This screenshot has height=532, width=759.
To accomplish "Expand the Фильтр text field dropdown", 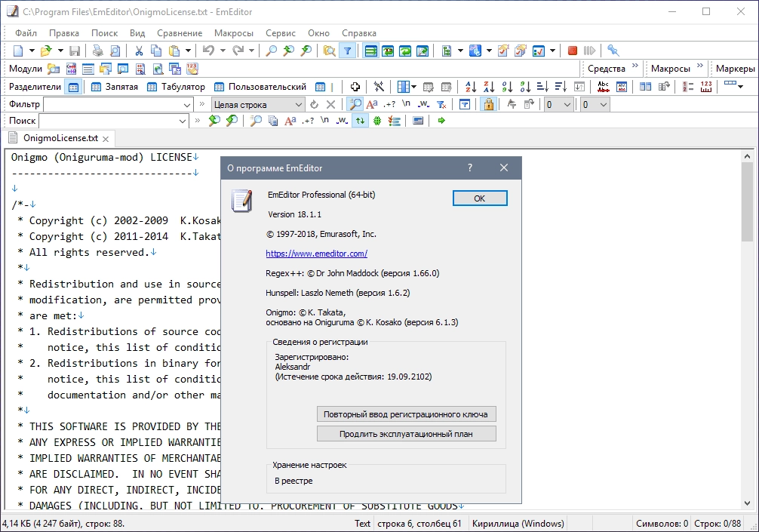I will coord(187,105).
